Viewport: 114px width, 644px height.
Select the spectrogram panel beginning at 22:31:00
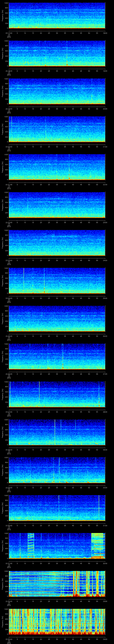click(57, 546)
